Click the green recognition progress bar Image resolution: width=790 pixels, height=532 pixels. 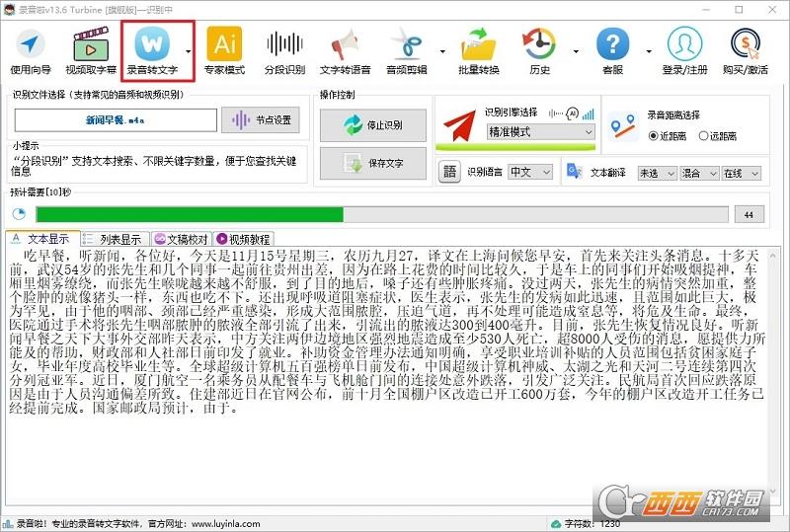pyautogui.click(x=382, y=214)
